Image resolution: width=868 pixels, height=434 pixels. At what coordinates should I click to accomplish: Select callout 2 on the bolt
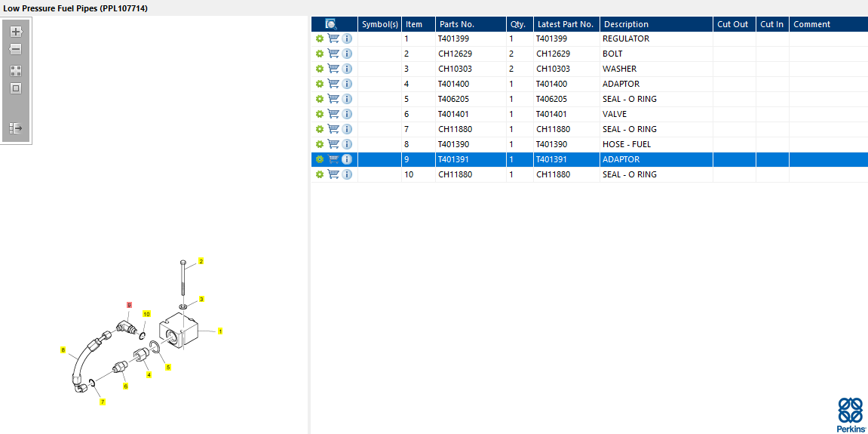[x=201, y=261]
